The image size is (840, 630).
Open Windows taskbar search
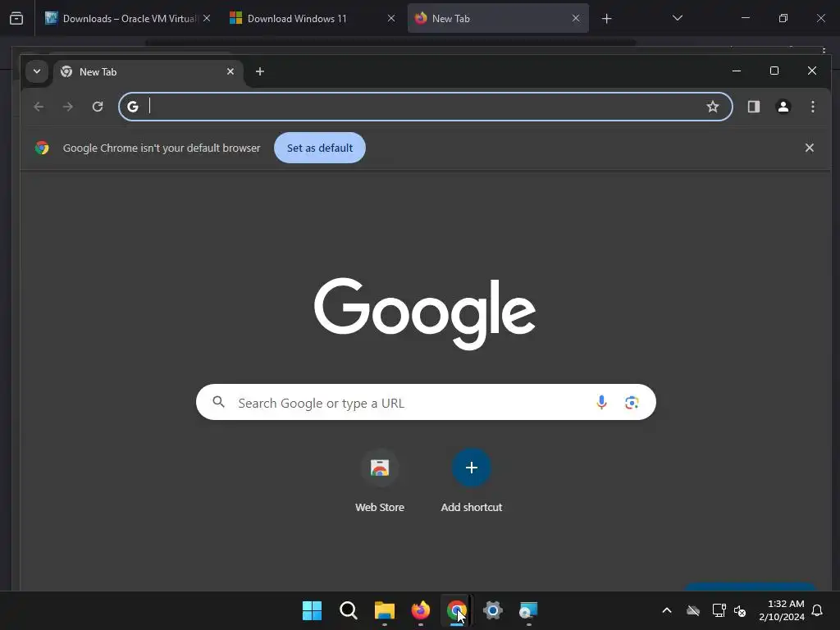pyautogui.click(x=348, y=610)
